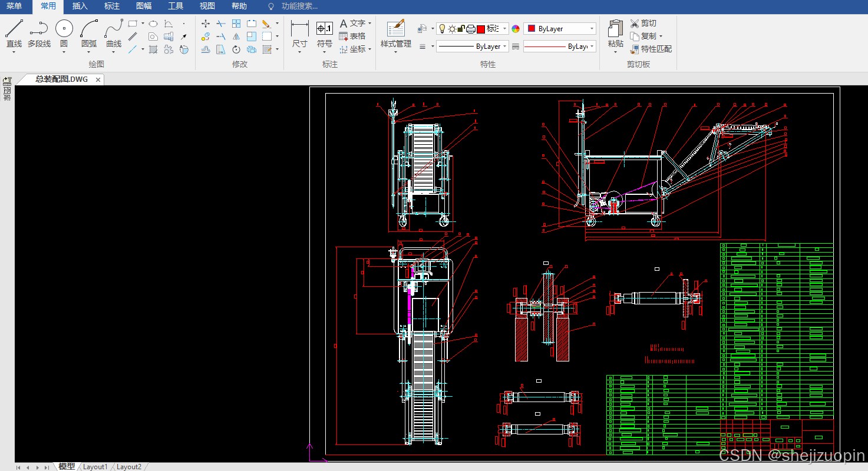The height and width of the screenshot is (471, 868).
Task: Expand the 复制 (Copy) dropdown arrow
Action: (661, 36)
